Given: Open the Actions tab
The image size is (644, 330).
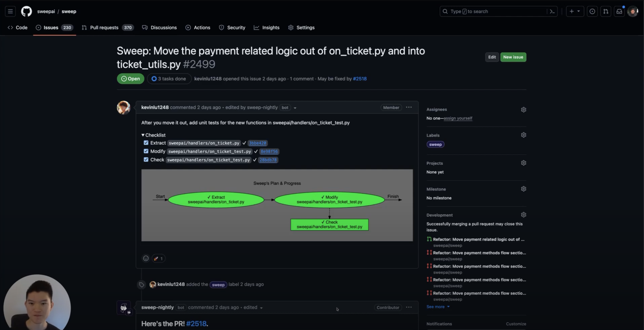Looking at the screenshot, I should (x=202, y=27).
